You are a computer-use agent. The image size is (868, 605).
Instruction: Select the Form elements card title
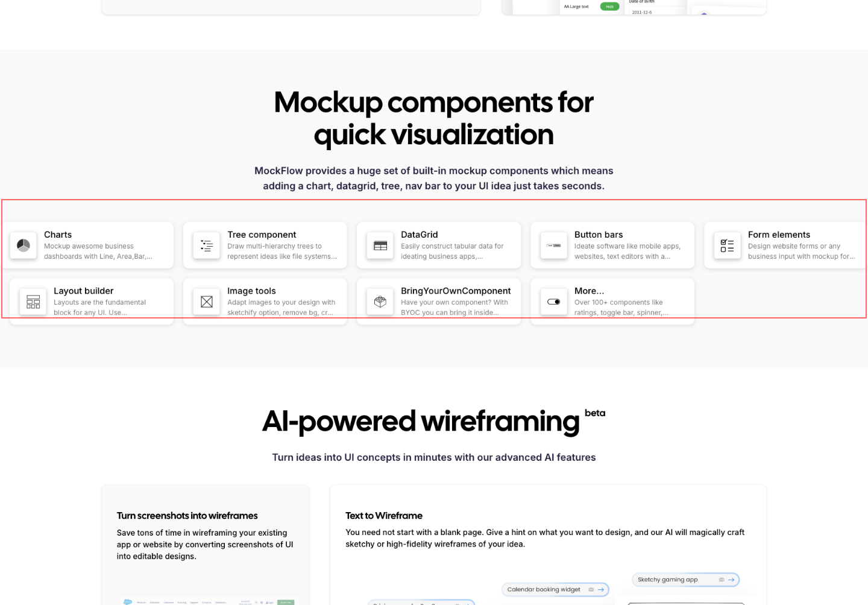[779, 235]
